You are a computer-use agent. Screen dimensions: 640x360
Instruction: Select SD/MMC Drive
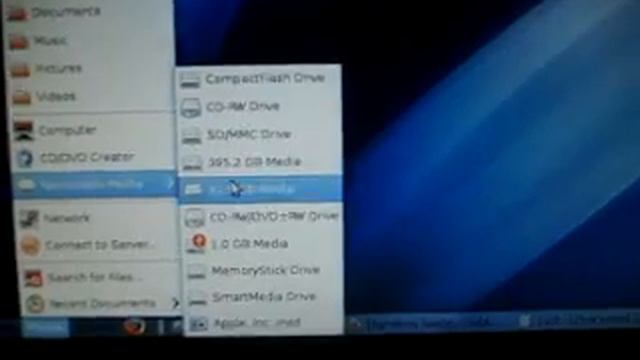260,135
